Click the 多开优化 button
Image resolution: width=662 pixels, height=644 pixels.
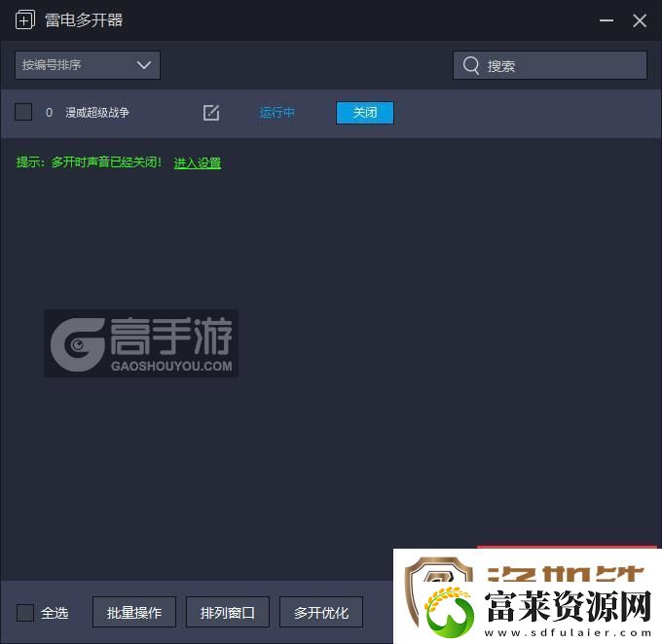(321, 612)
